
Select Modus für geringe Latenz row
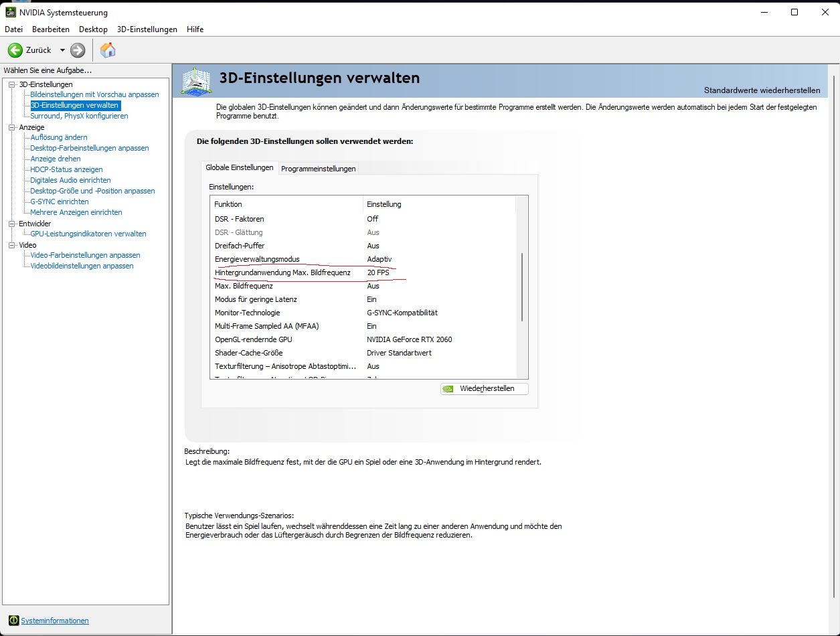(x=363, y=299)
